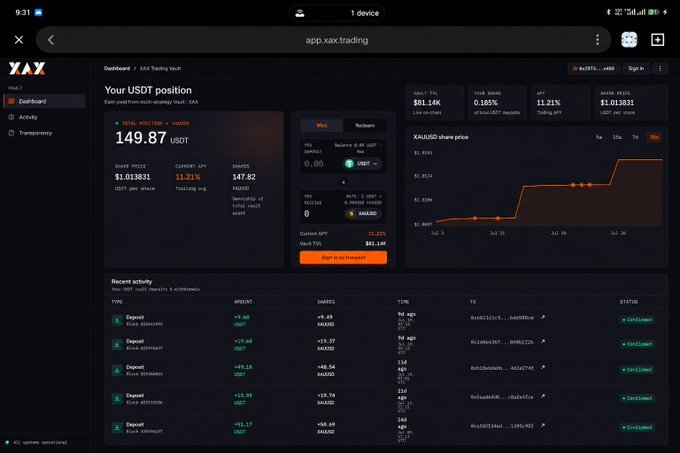Click the 147.82 shares value

pyautogui.click(x=244, y=177)
